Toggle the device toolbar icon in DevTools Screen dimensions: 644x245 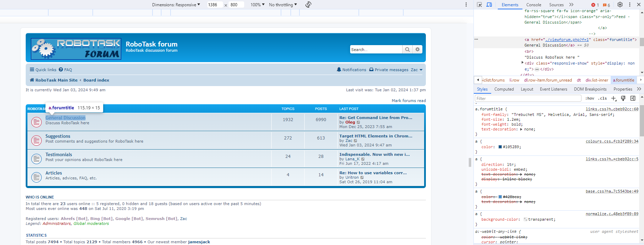coord(489,5)
